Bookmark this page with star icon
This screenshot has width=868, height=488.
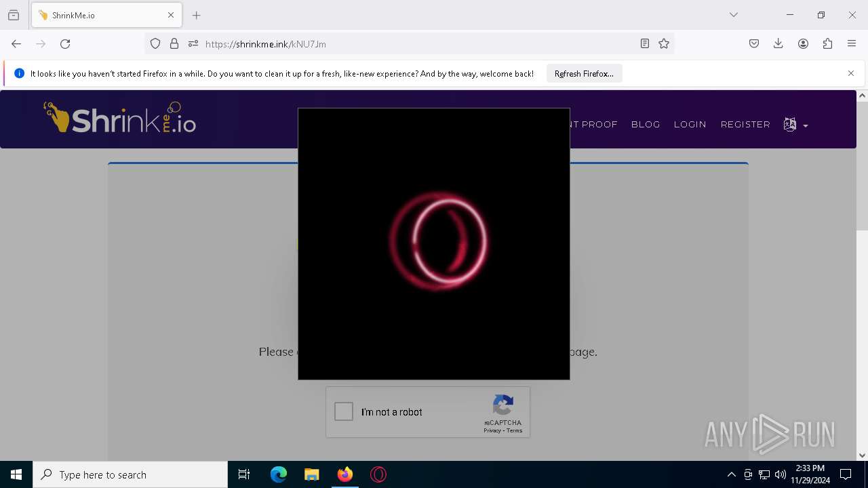coord(664,43)
